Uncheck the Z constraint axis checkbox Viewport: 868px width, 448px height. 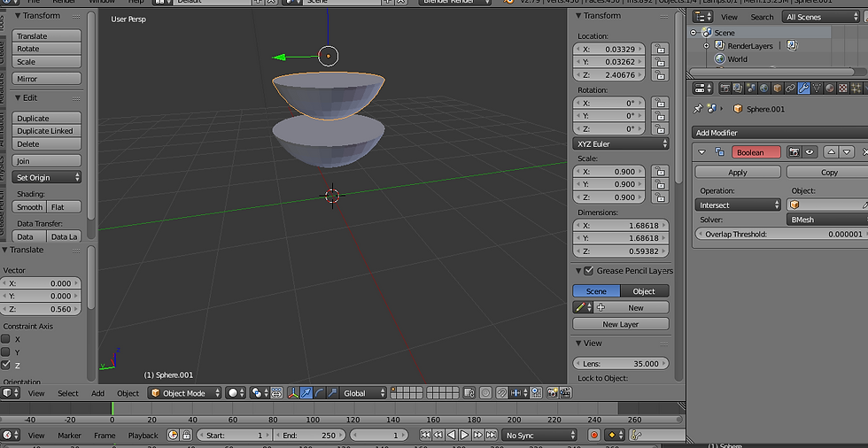point(6,365)
